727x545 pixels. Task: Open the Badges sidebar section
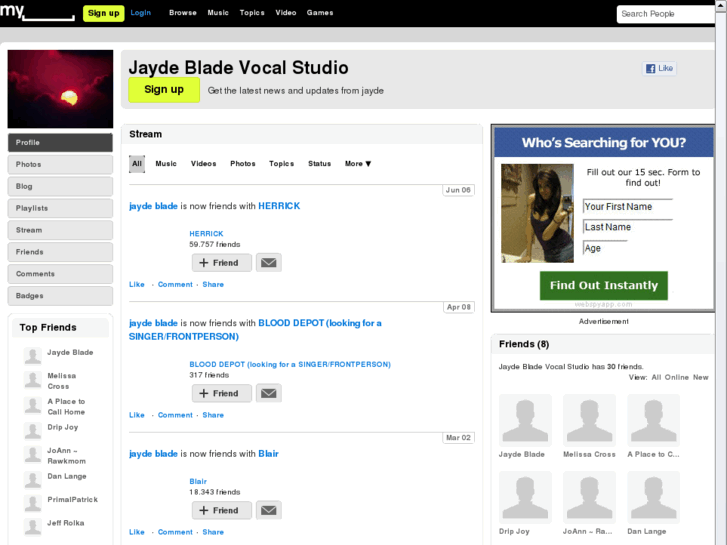coord(60,295)
